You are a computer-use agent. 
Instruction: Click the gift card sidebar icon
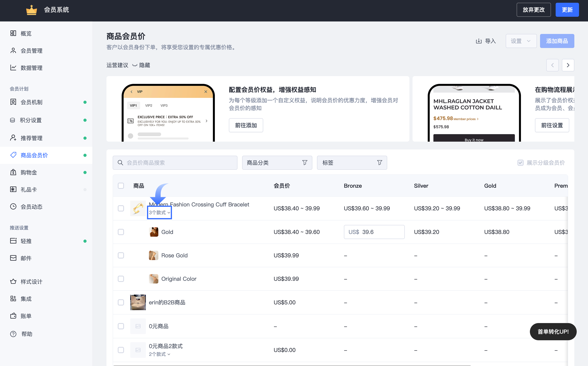tap(13, 190)
